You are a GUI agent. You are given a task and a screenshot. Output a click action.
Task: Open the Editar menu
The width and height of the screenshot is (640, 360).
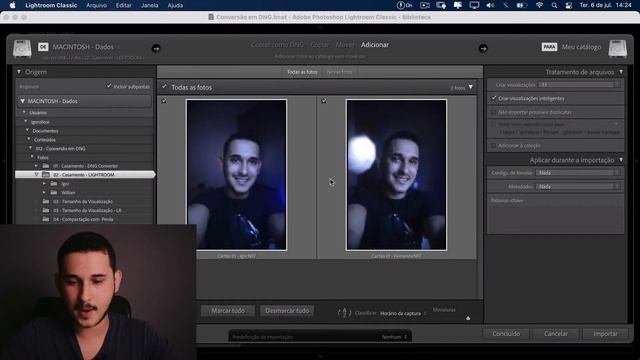pyautogui.click(x=123, y=5)
